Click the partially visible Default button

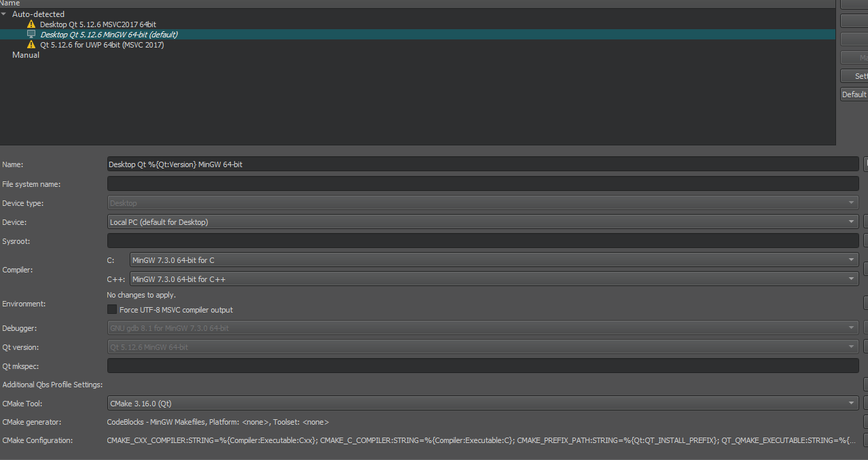pos(854,94)
